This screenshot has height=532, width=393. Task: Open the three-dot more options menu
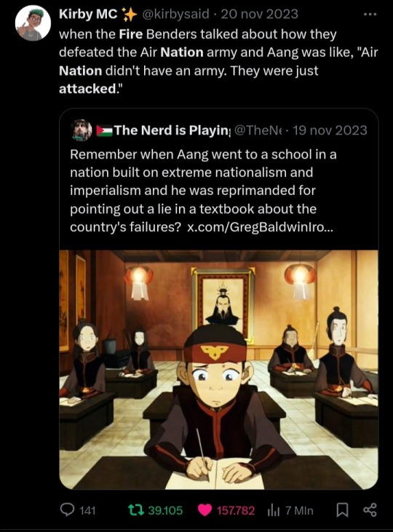coord(370,15)
